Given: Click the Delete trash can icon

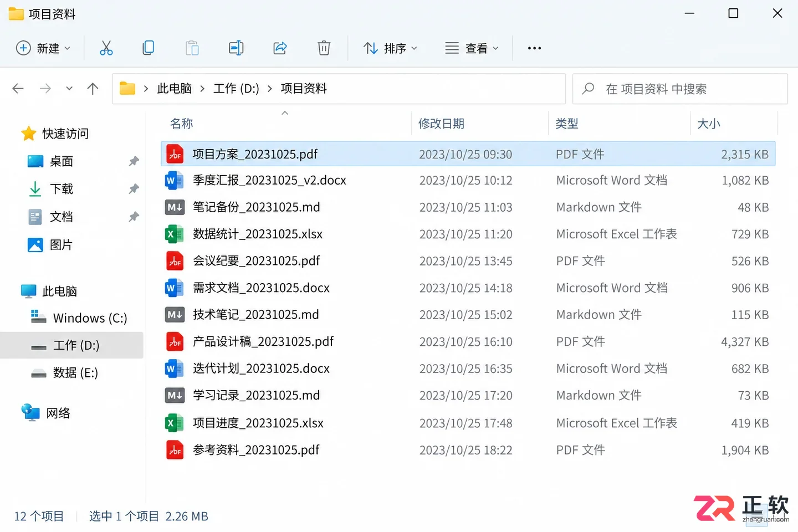Looking at the screenshot, I should click(324, 48).
